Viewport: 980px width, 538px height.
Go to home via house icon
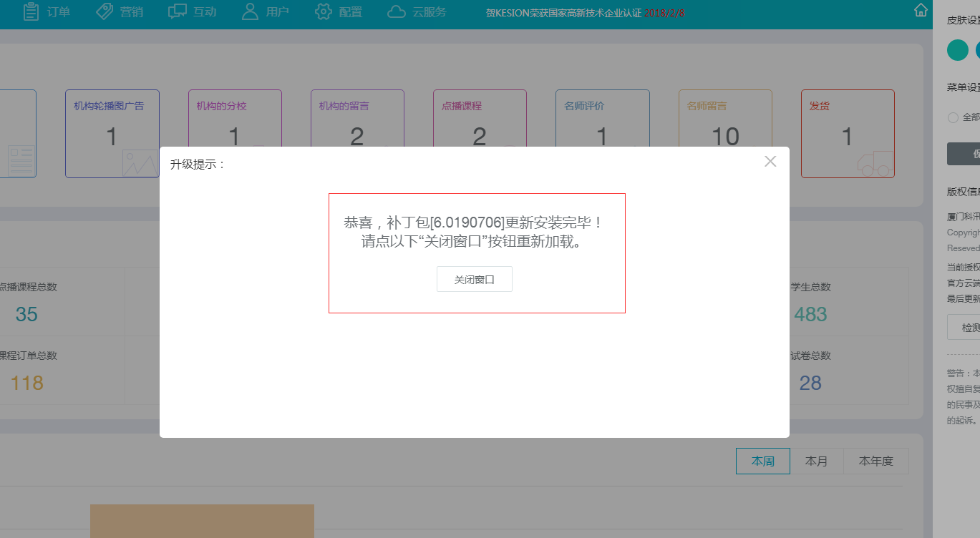click(921, 10)
